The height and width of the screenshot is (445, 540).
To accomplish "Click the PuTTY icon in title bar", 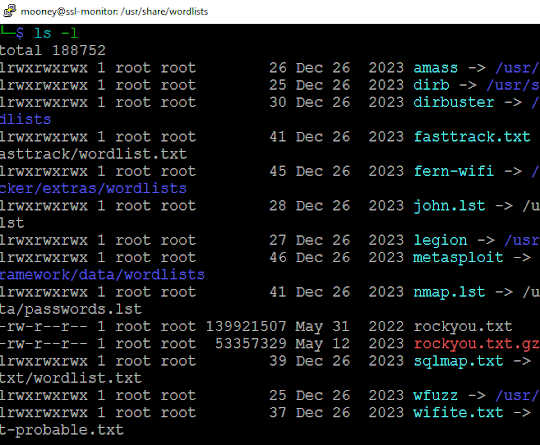I will [x=9, y=11].
